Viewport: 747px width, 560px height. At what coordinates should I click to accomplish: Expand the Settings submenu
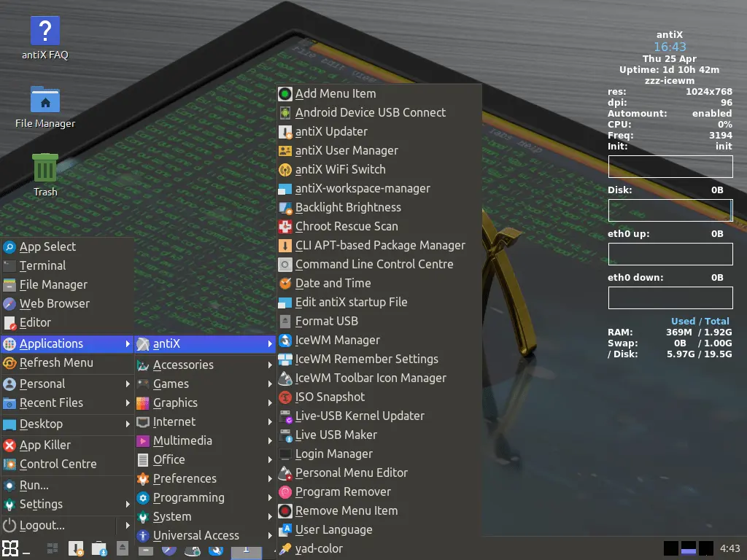[66, 505]
